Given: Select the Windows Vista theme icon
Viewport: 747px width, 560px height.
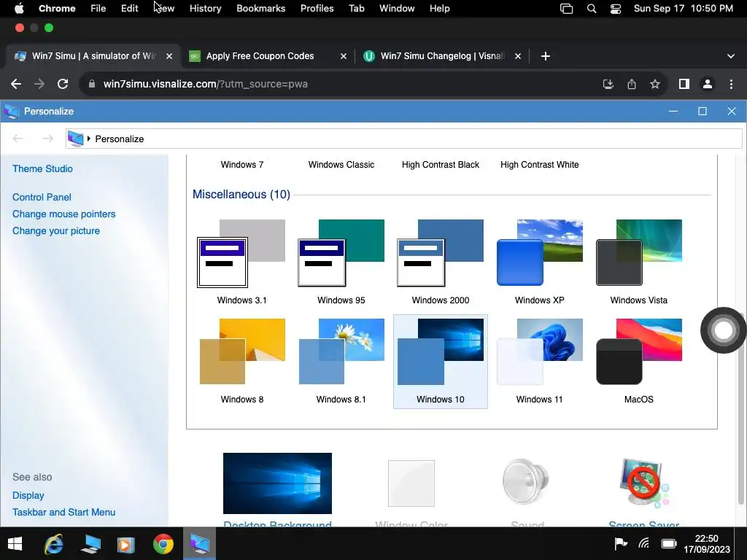Looking at the screenshot, I should [x=639, y=253].
